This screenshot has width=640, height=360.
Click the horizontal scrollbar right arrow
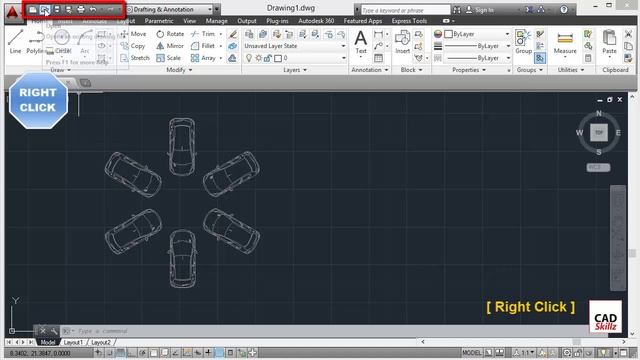point(624,342)
